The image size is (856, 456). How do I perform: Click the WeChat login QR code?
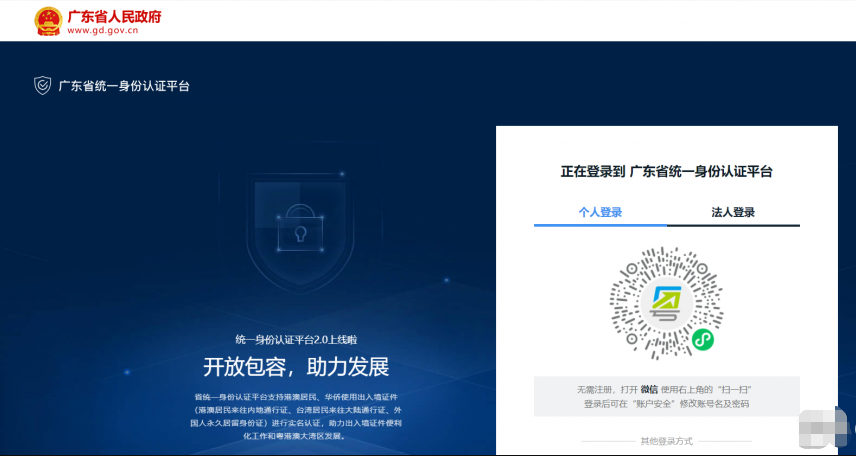click(667, 303)
